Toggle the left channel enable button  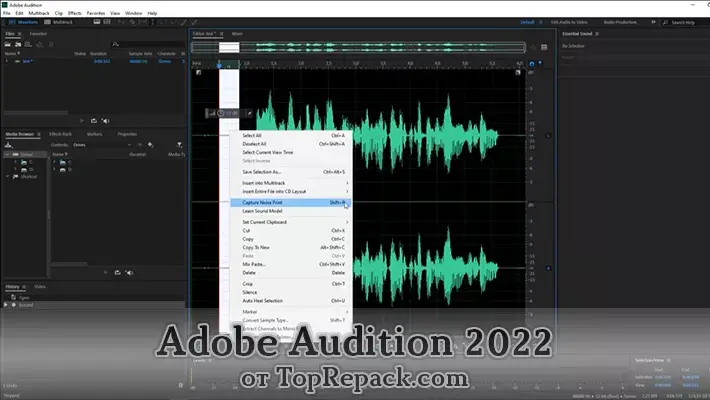click(548, 135)
